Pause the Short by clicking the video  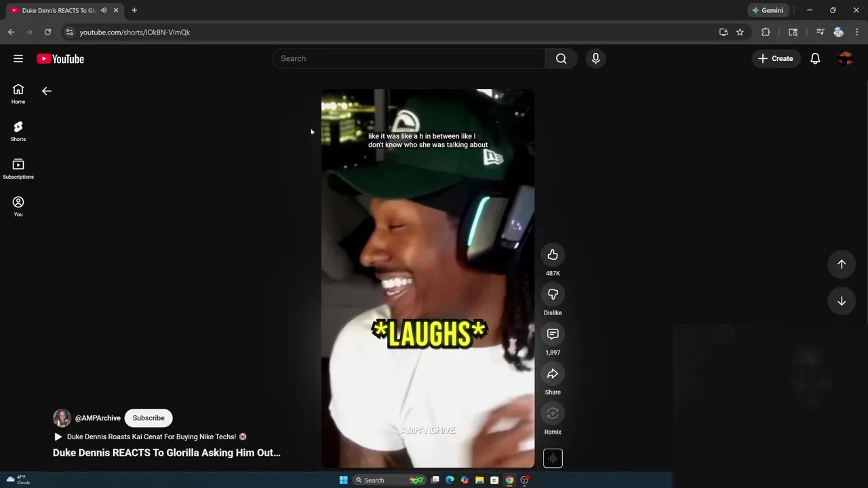[428, 279]
